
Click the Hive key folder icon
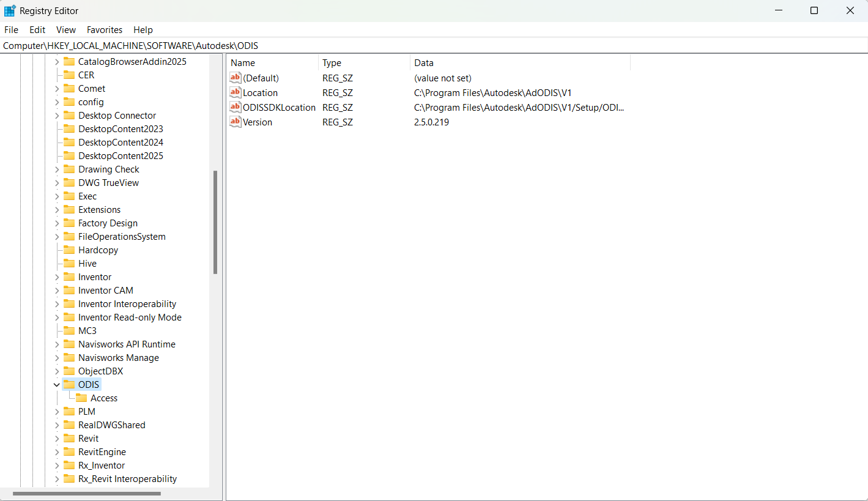(x=69, y=264)
